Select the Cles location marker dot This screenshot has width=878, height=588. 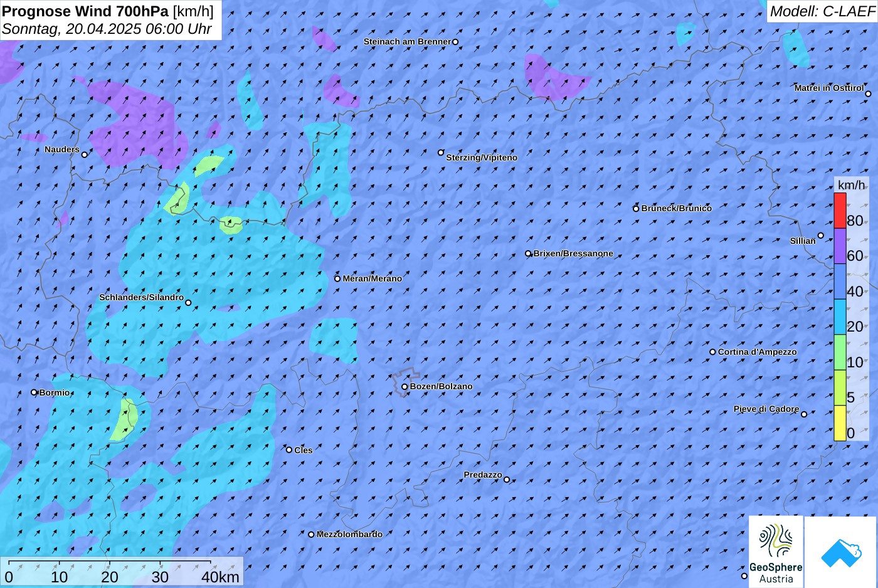tap(289, 449)
